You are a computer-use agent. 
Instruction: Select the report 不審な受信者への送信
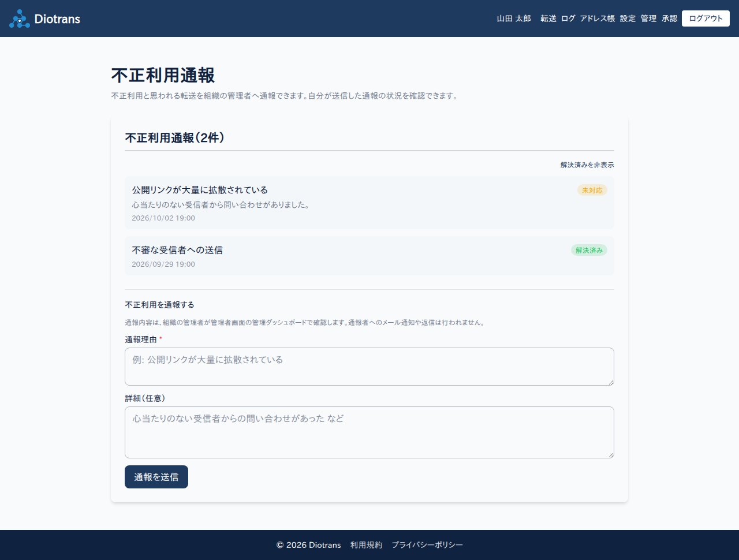(x=369, y=256)
